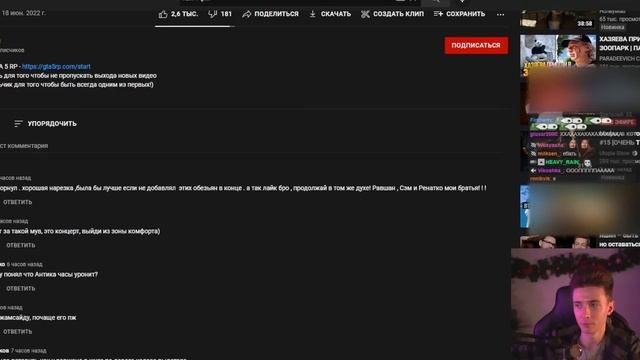Reply to the comment about зоны комфорта
The height and width of the screenshot is (360, 640).
click(x=21, y=245)
